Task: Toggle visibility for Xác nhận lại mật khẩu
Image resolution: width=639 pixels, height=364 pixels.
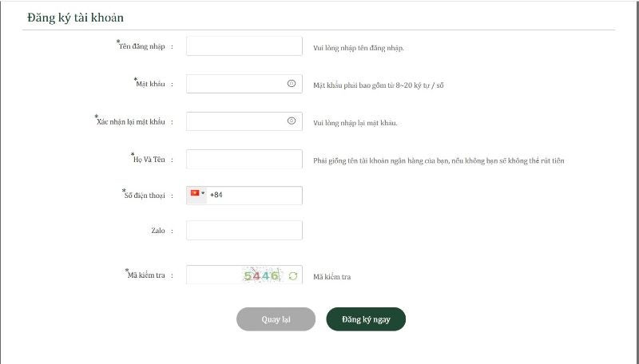Action: (291, 121)
